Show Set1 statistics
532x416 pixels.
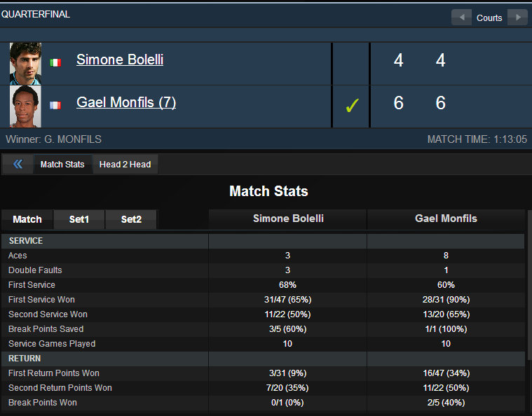coord(79,219)
